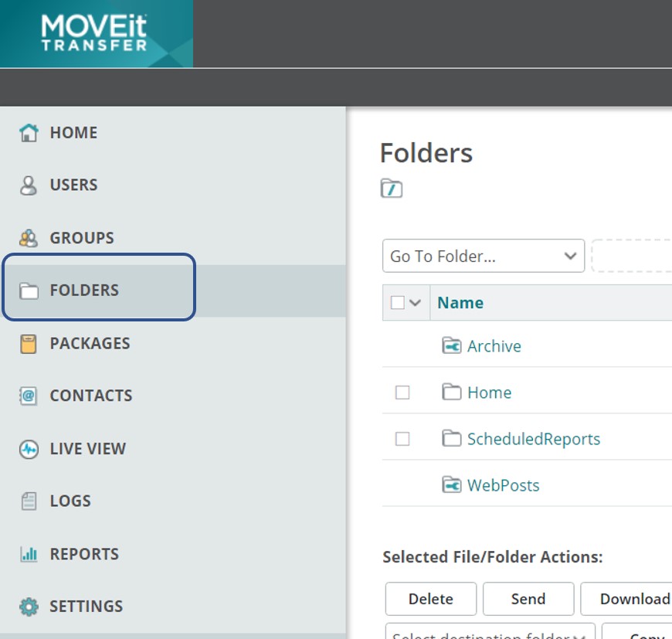Screen dimensions: 672x639
Task: Open the Select destination folder dropdown
Action: pos(490,631)
